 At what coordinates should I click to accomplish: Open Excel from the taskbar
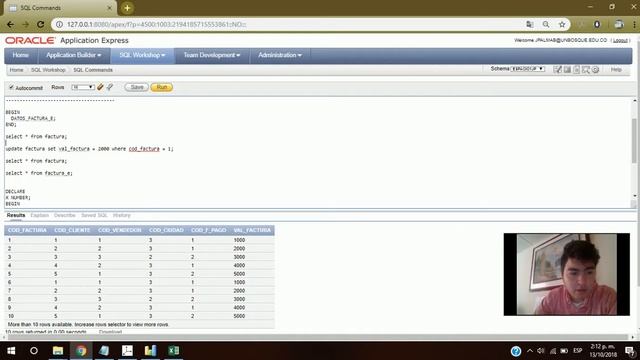[x=173, y=351]
